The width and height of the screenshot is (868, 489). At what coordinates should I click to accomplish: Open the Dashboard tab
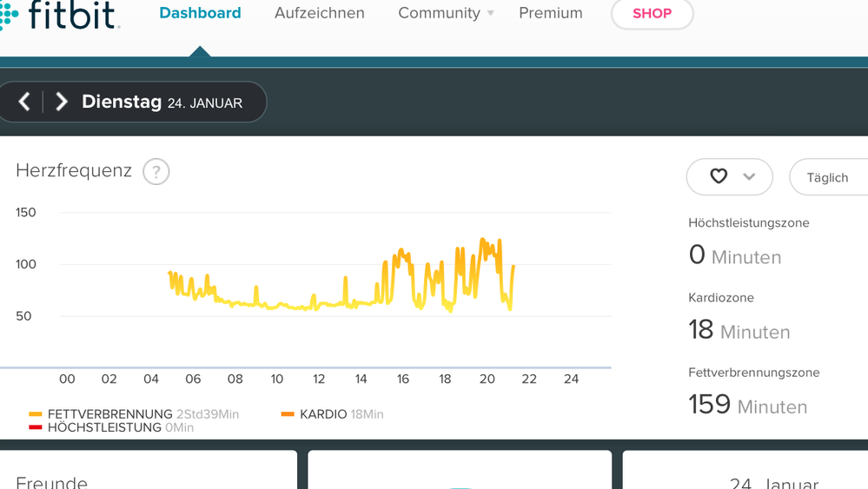click(200, 14)
